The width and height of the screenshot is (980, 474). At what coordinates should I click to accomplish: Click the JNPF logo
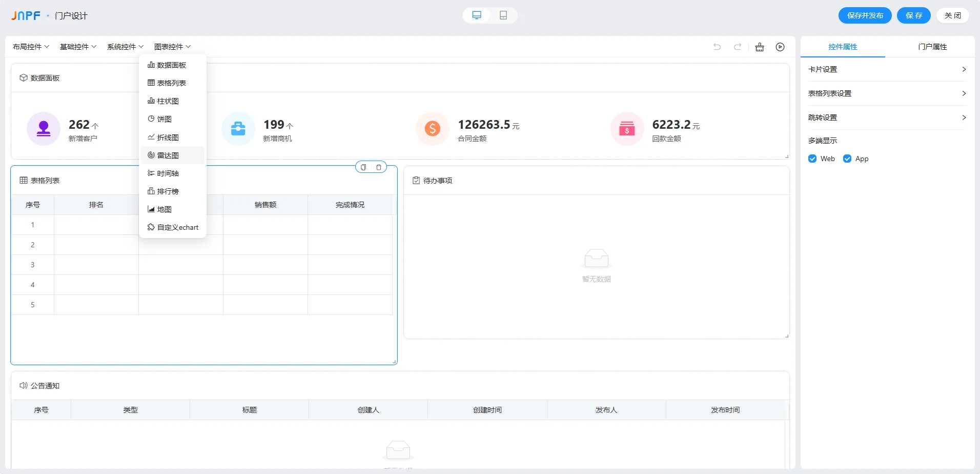click(x=26, y=16)
